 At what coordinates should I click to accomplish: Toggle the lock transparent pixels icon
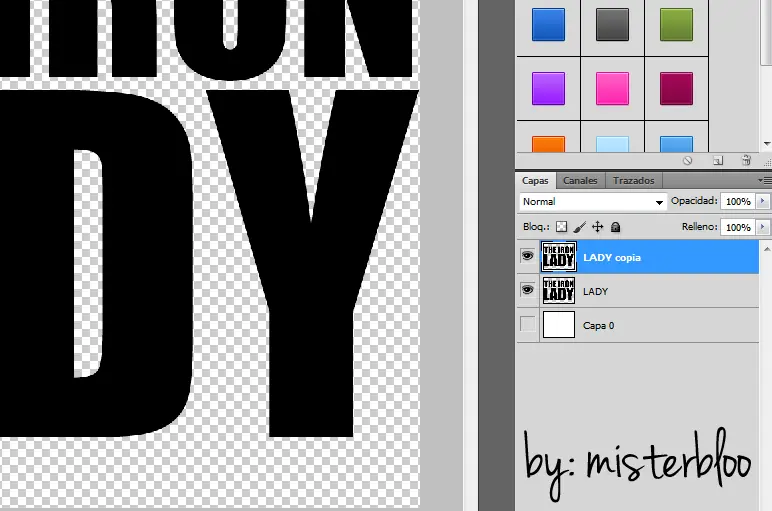tap(561, 227)
